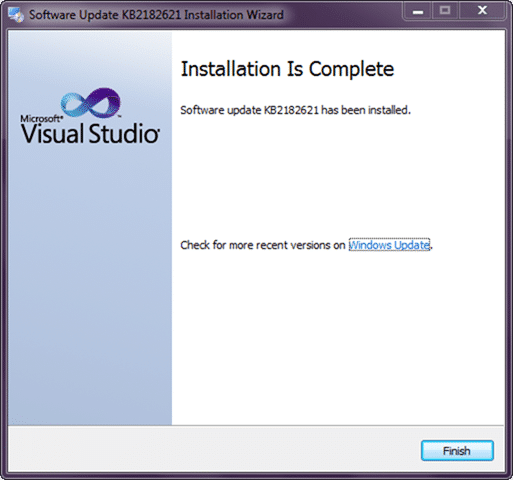Click the gray footer bar left of Finish
This screenshot has width=513, height=480.
coord(213,449)
